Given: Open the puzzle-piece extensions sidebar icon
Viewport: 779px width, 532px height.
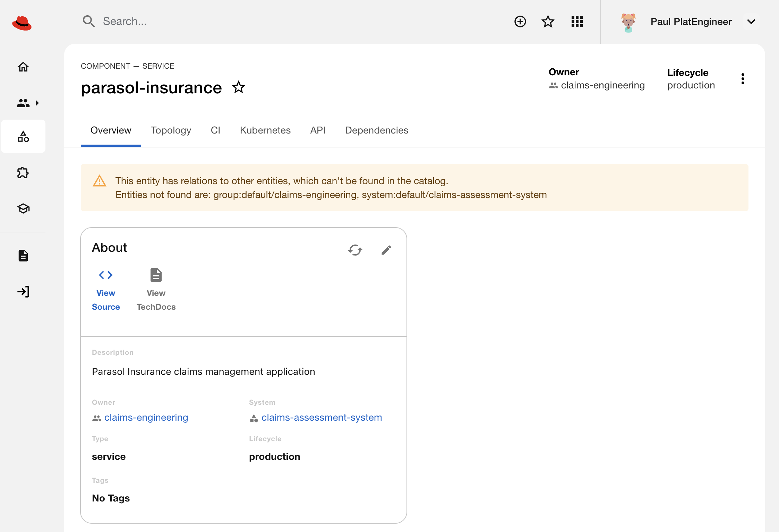Looking at the screenshot, I should point(23,173).
